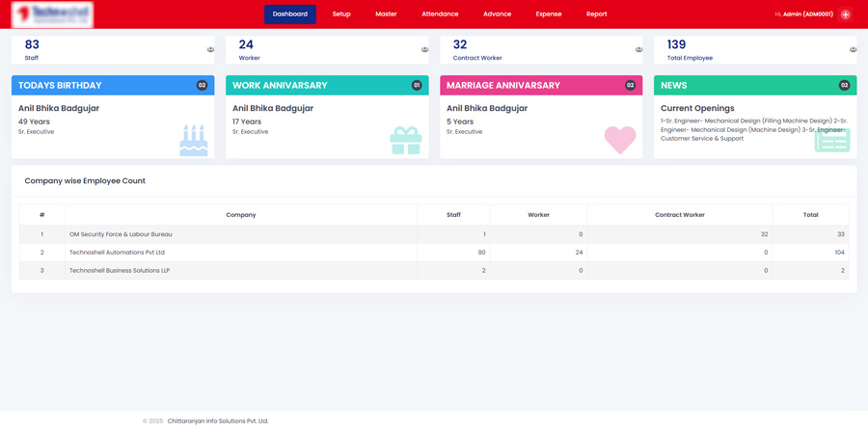Click the red plus icon beside Admin
The image size is (868, 431).
pyautogui.click(x=845, y=14)
